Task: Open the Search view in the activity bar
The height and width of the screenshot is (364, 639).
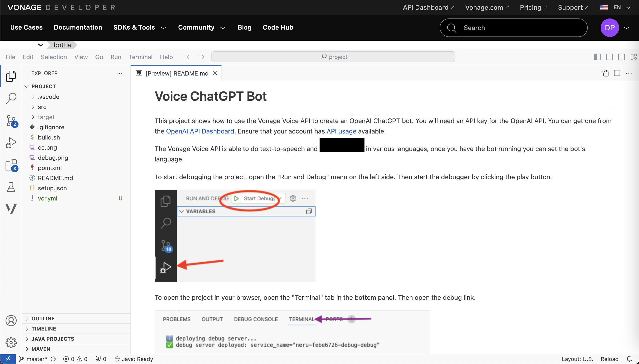Action: [11, 98]
